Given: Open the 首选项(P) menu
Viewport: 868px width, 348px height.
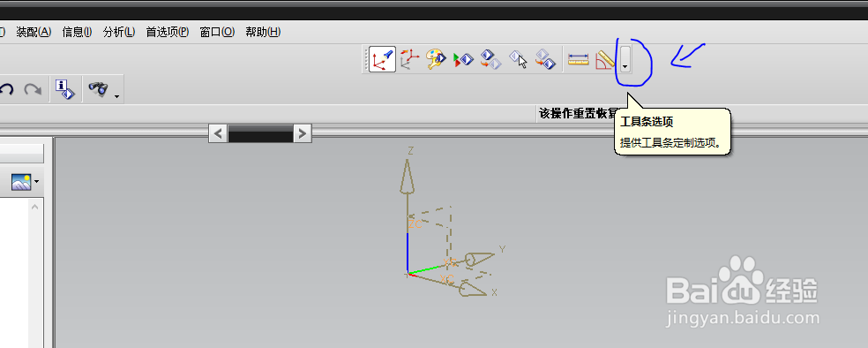Looking at the screenshot, I should (x=168, y=32).
